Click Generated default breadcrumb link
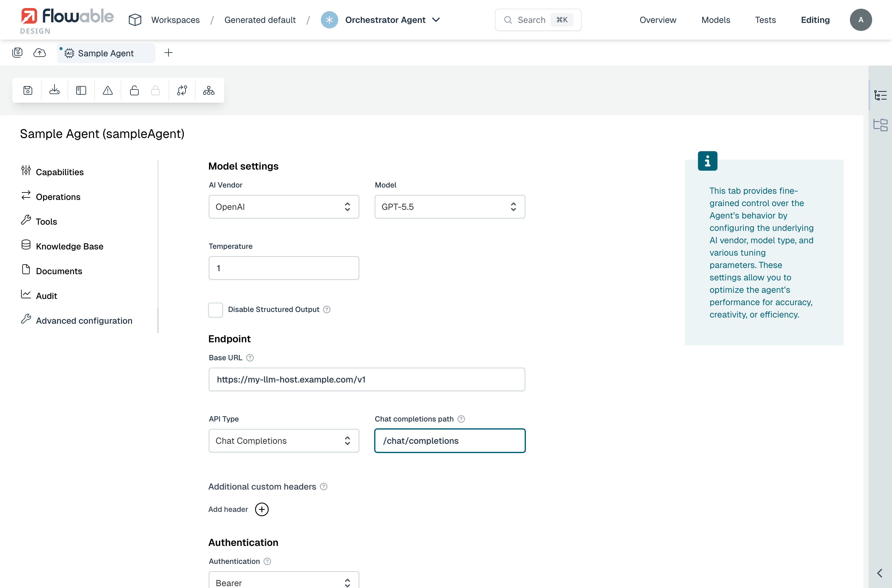The image size is (892, 588). (x=260, y=20)
